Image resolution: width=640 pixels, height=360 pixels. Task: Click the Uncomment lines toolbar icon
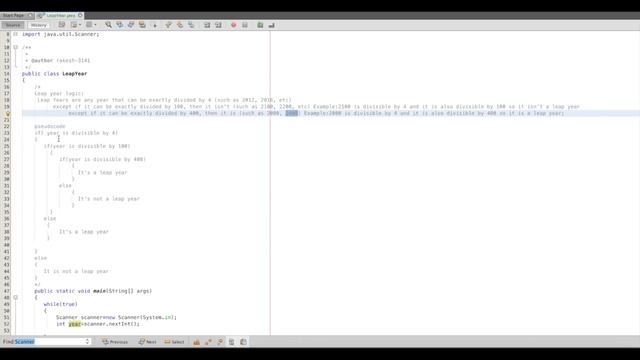(x=271, y=25)
